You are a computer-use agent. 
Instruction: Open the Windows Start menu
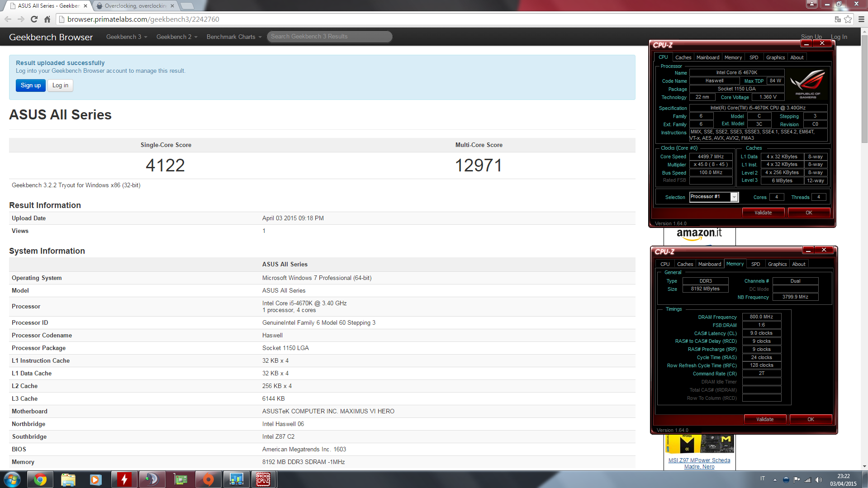click(x=12, y=479)
